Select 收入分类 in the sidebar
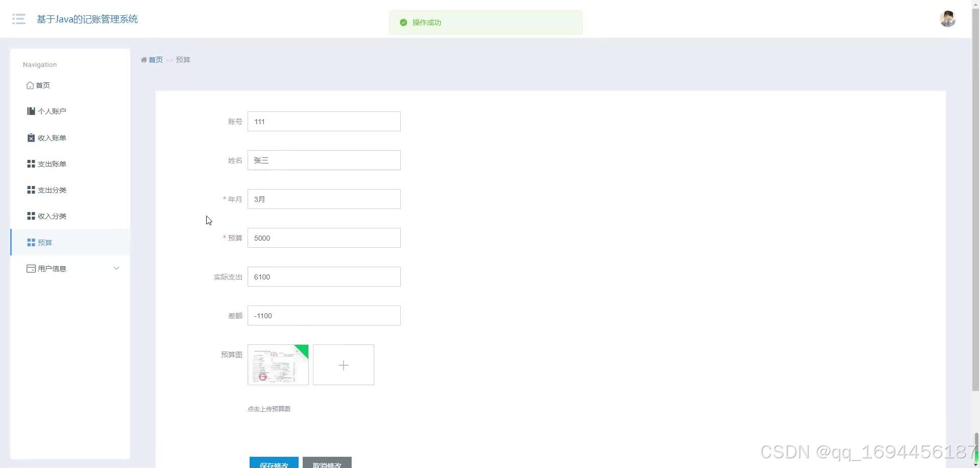 point(70,216)
